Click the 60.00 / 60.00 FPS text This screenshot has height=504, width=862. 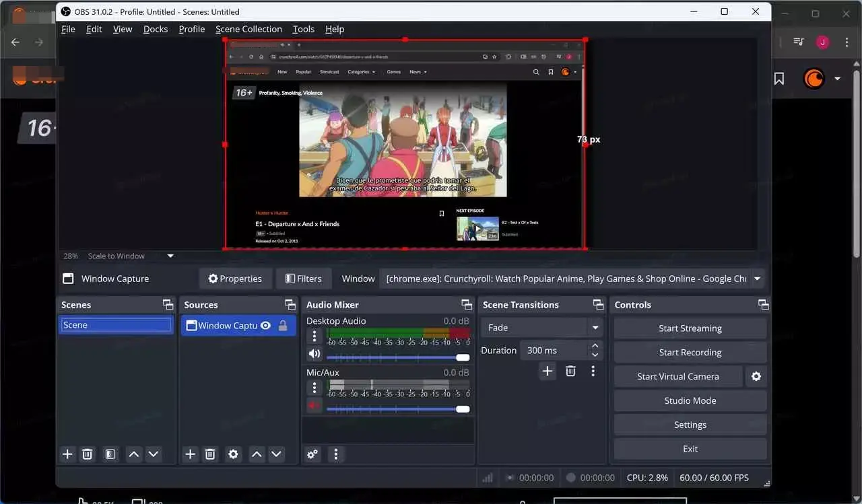point(714,478)
